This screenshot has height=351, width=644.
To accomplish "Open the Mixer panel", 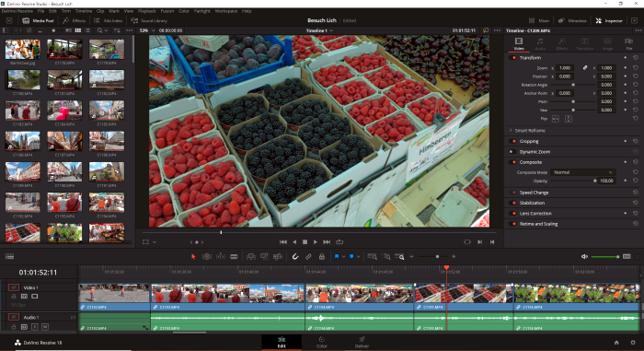I will (539, 20).
